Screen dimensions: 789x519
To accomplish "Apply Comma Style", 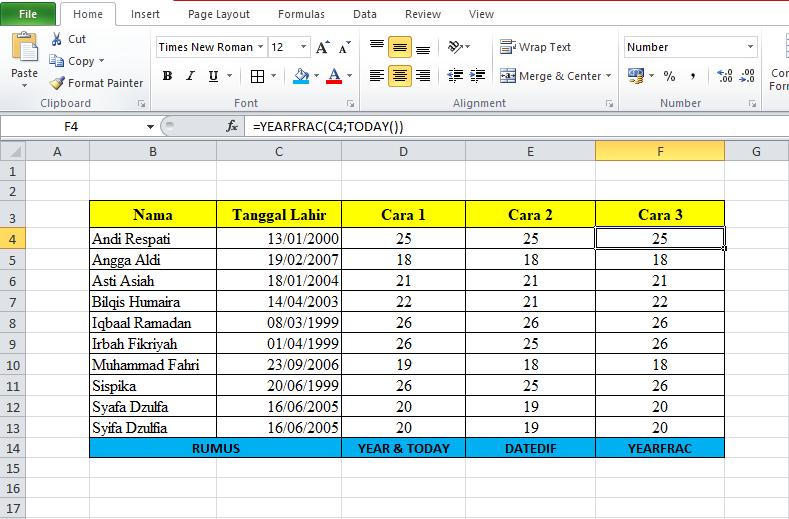I will (x=693, y=76).
